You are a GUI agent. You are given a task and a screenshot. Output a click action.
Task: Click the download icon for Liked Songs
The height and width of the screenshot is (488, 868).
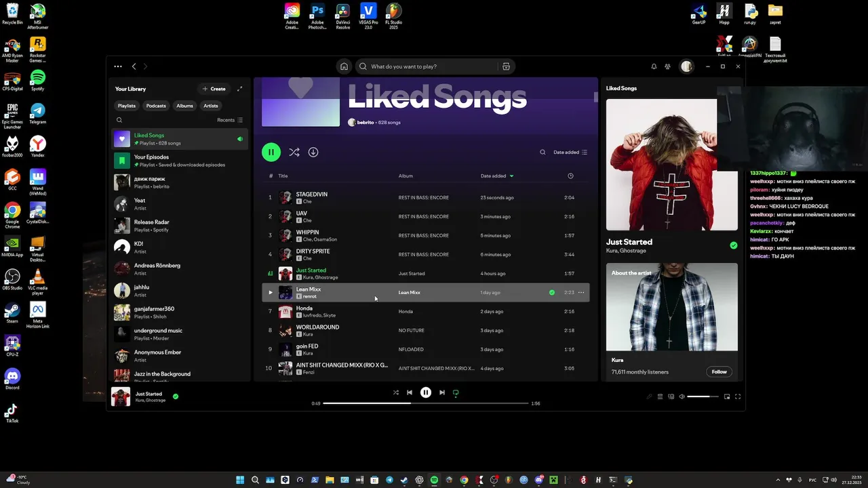point(313,152)
